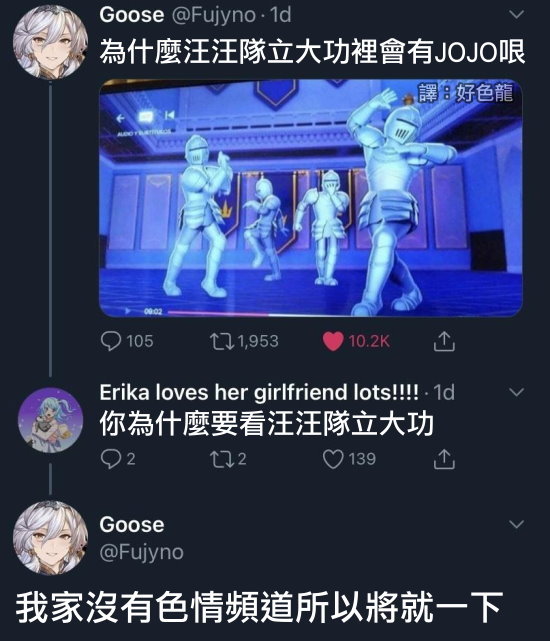The image size is (550, 641).
Task: Expand options chevron on Erika's tweet
Action: [517, 393]
